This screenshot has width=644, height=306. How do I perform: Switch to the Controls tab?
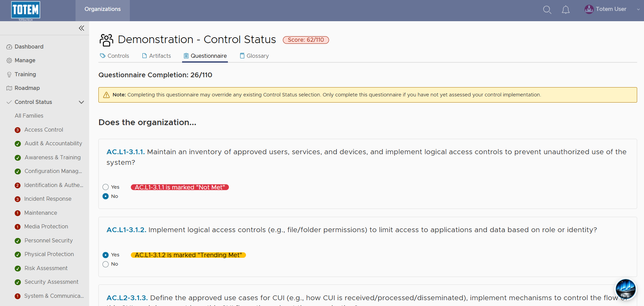[x=114, y=56]
